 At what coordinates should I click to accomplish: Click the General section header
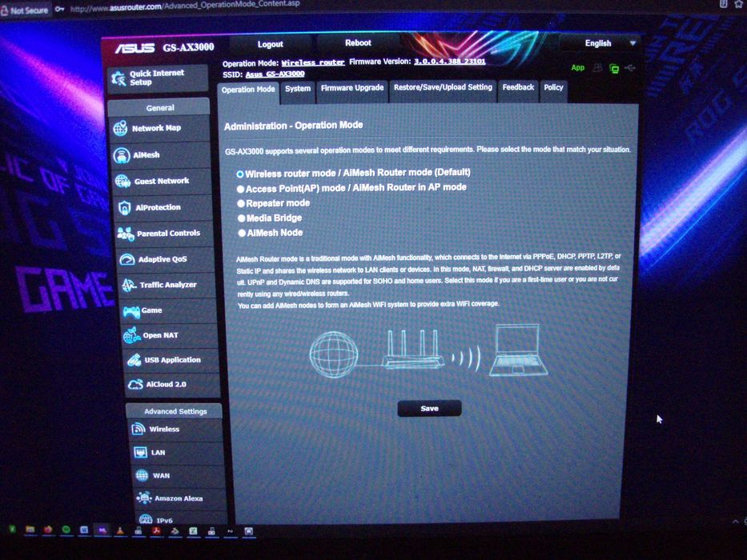tap(159, 108)
